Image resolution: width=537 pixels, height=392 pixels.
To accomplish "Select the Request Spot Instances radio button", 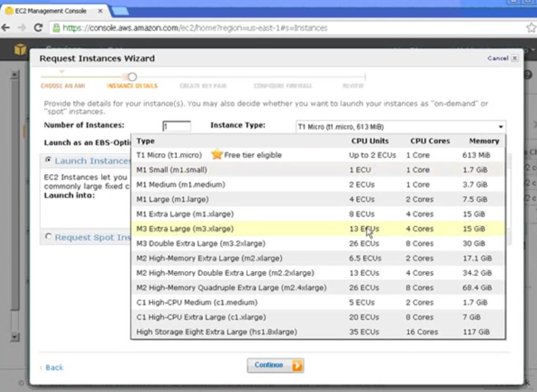I will (49, 237).
